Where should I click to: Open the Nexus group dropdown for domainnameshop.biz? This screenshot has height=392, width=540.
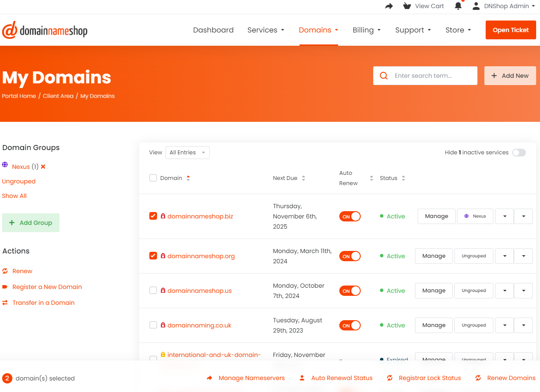pos(504,216)
